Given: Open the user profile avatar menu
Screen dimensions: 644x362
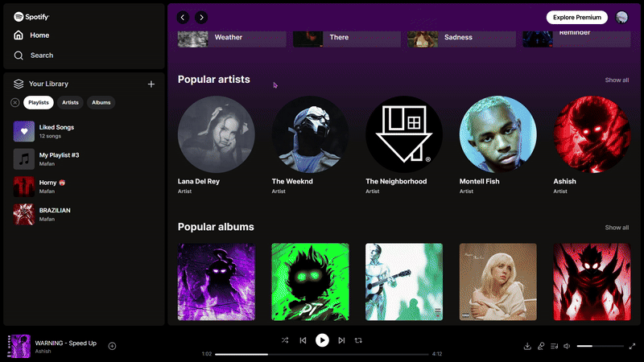Looking at the screenshot, I should click(x=621, y=17).
